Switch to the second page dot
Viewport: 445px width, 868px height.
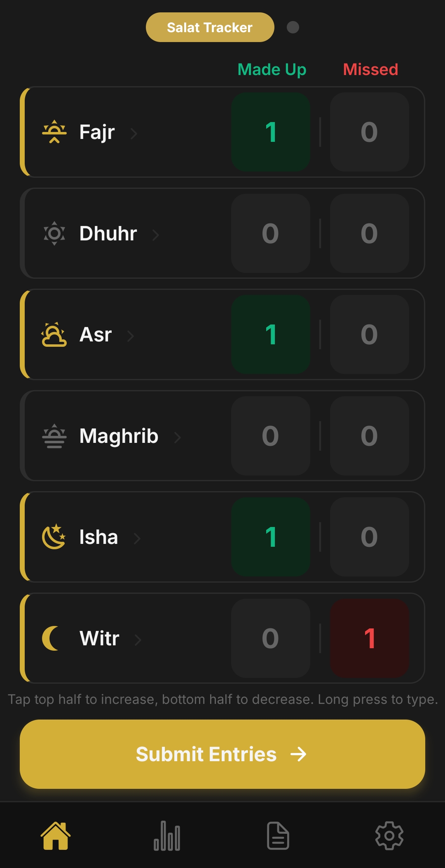[293, 27]
